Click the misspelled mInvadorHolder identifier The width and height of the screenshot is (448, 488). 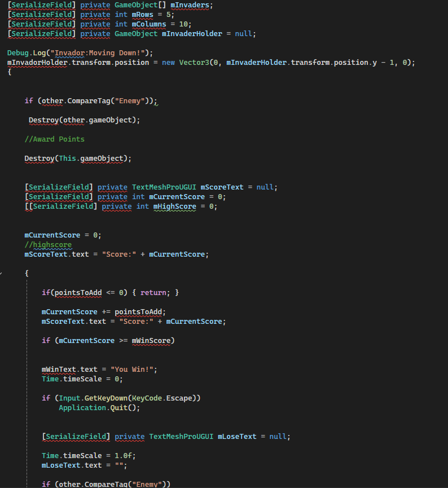pyautogui.click(x=37, y=63)
